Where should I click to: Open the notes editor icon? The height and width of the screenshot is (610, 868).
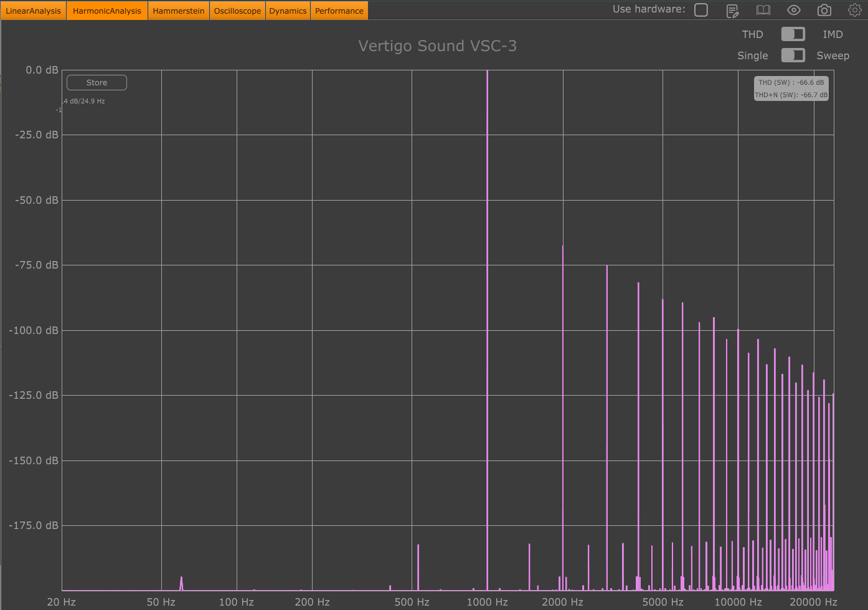[733, 10]
